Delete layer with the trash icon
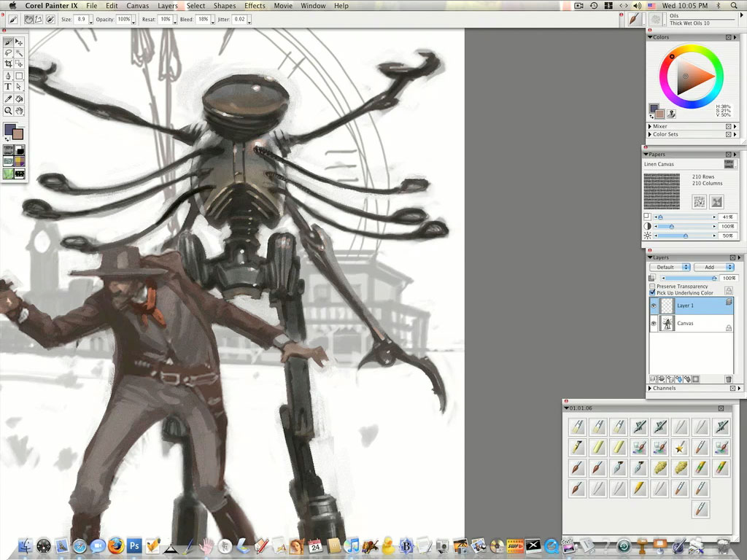 pos(728,379)
